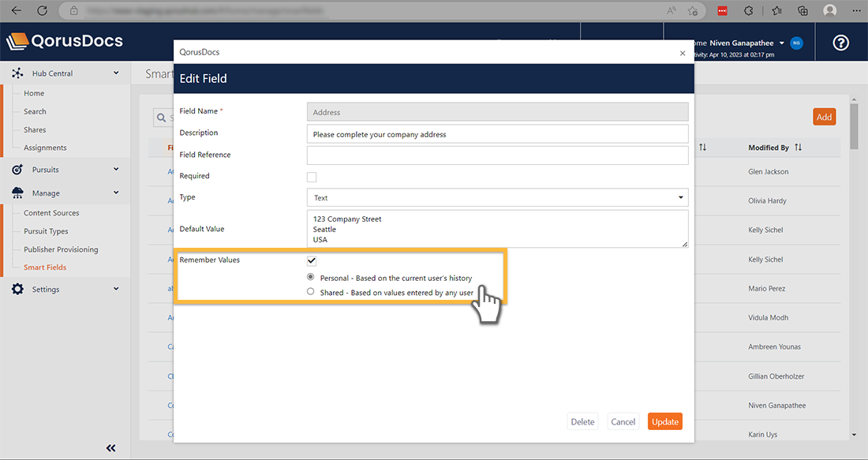Click the orange Update button

[x=664, y=421]
